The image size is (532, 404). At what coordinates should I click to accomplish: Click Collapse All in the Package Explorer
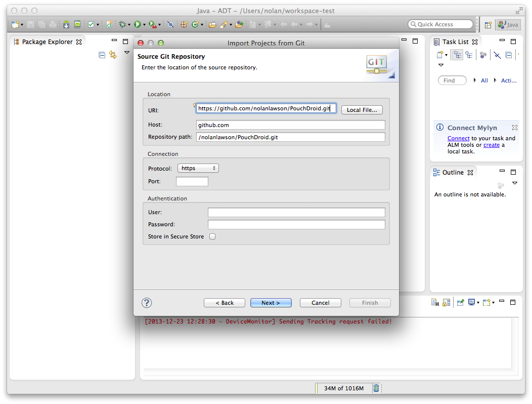click(102, 55)
